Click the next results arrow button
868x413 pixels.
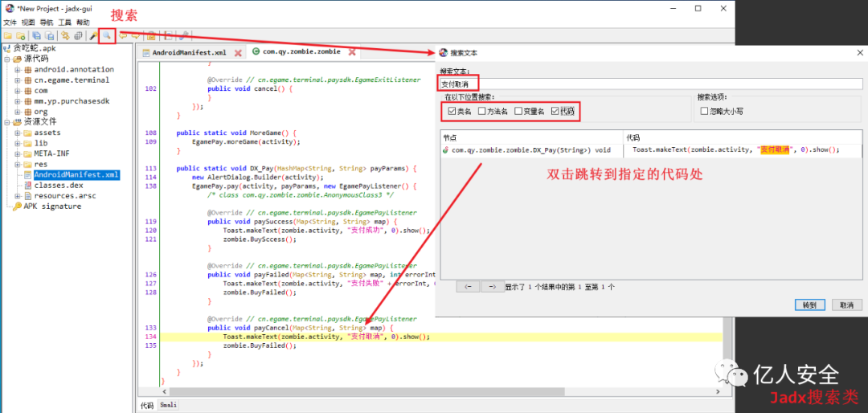[492, 287]
